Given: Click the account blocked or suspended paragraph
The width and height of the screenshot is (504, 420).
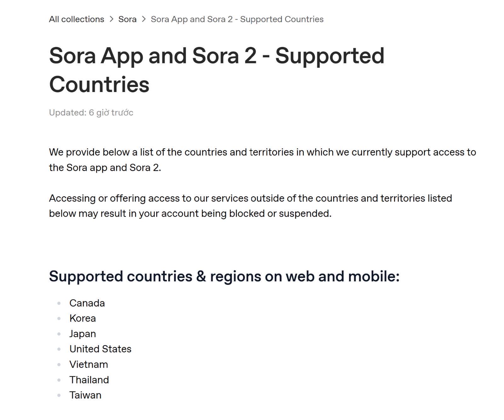Looking at the screenshot, I should click(x=250, y=206).
